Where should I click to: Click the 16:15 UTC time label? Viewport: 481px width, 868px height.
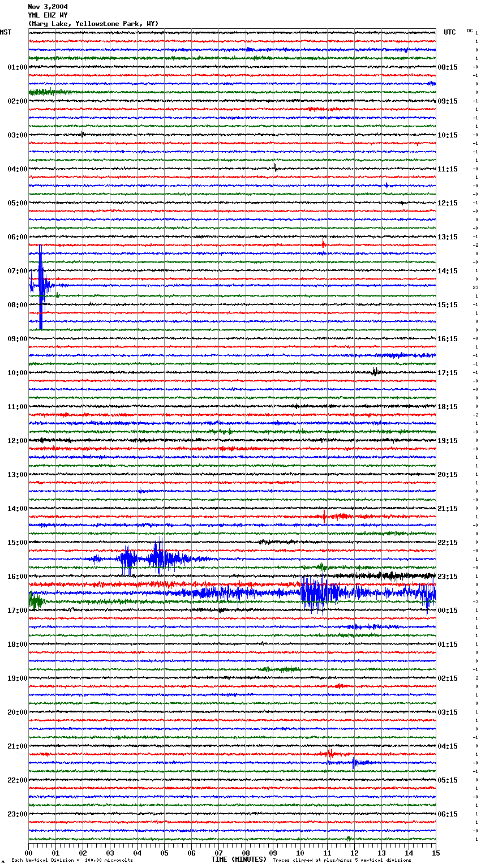coord(448,339)
